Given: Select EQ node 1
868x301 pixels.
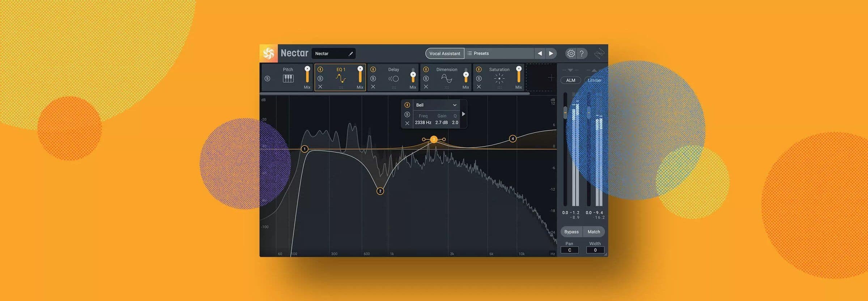Looking at the screenshot, I should pyautogui.click(x=305, y=149).
